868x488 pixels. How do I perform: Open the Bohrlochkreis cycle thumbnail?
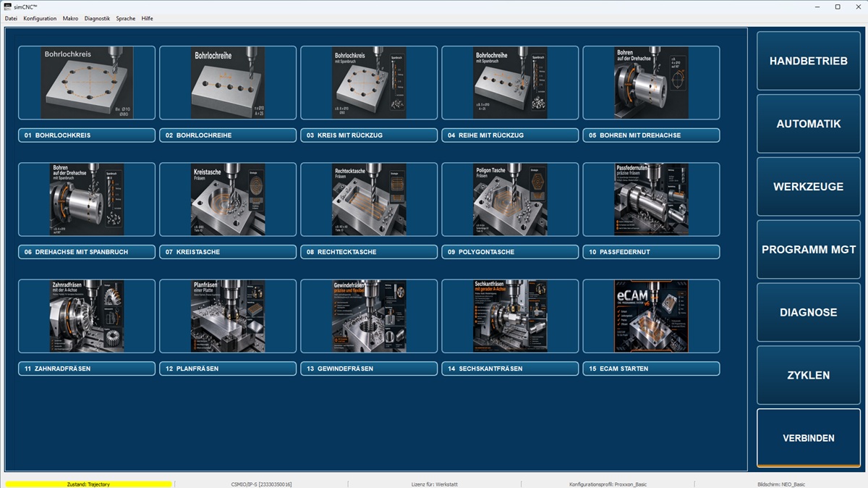pyautogui.click(x=87, y=83)
